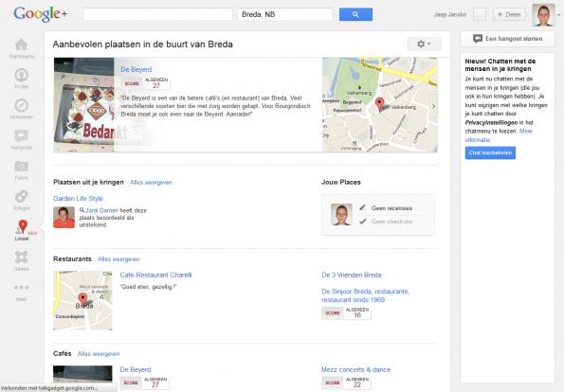Click the score 22 badge for Mezz
The height and width of the screenshot is (392, 564).
346,383
